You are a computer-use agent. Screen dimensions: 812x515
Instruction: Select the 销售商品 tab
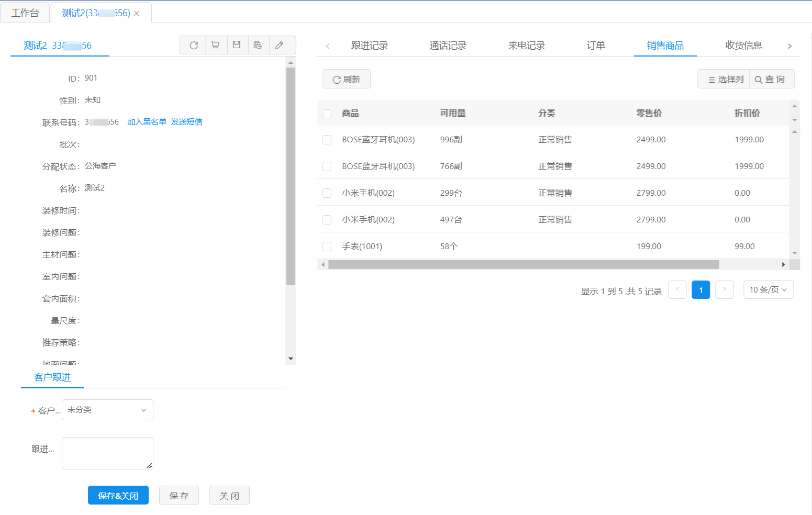(665, 46)
